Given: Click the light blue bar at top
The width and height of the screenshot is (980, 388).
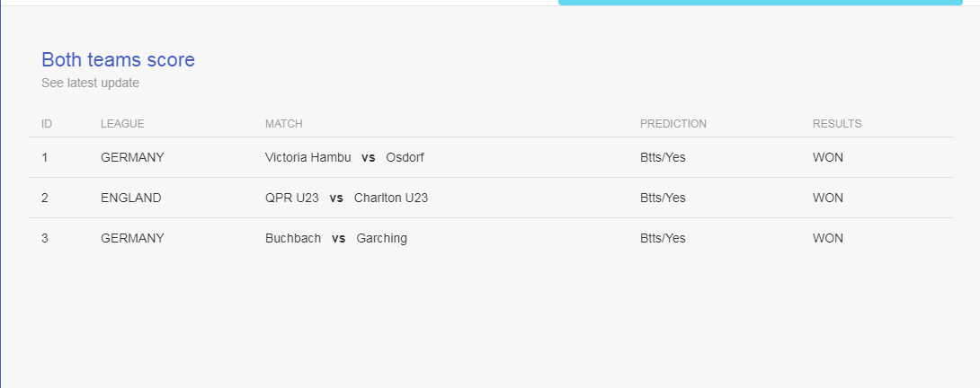Looking at the screenshot, I should coord(760,3).
